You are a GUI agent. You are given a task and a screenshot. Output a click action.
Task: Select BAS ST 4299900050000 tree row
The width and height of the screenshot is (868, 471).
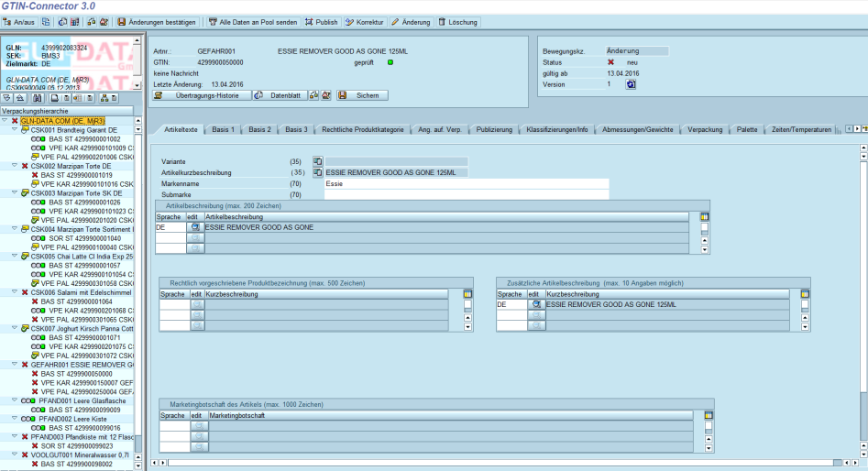[x=76, y=374]
